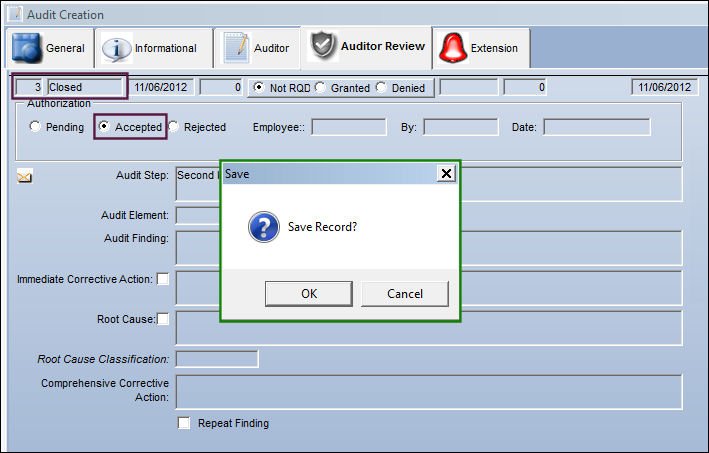Click the record number 3 field
Viewport: 709px width, 453px height.
30,87
